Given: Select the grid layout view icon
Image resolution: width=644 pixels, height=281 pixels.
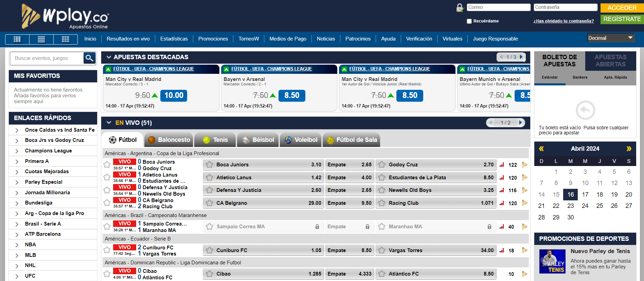Looking at the screenshot, I should click(x=66, y=39).
